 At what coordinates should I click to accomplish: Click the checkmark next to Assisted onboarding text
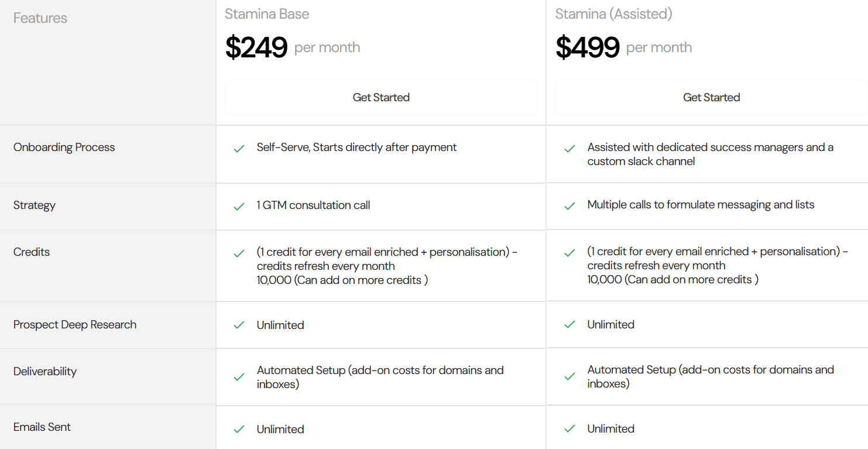(x=569, y=149)
